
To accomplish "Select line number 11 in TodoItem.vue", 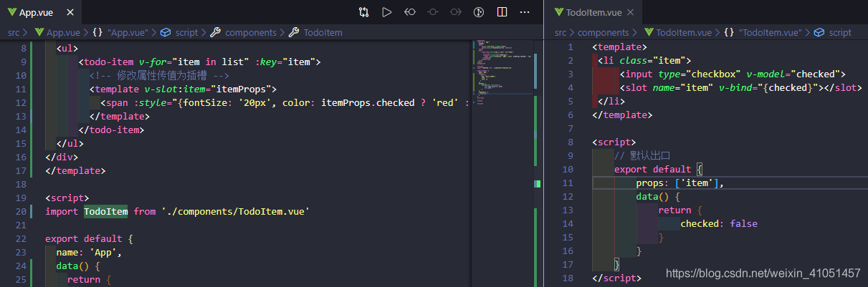I will 568,183.
